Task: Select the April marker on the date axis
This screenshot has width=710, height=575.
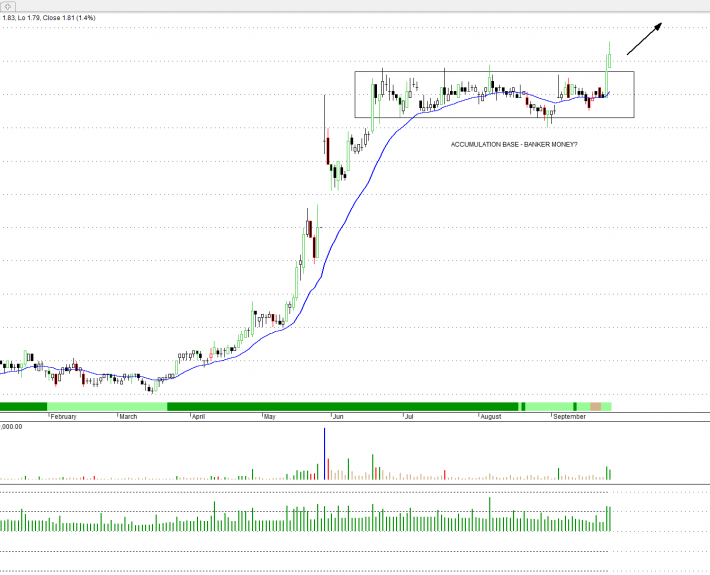Action: (x=198, y=415)
